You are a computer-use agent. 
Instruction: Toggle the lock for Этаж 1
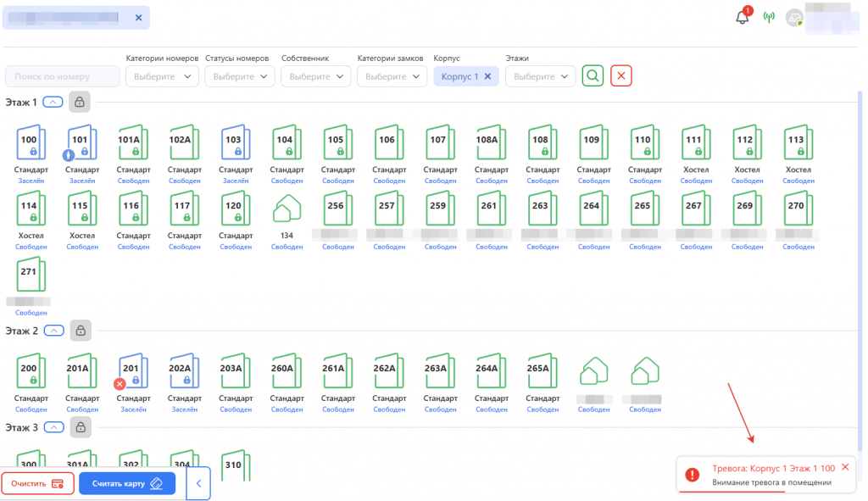click(80, 102)
